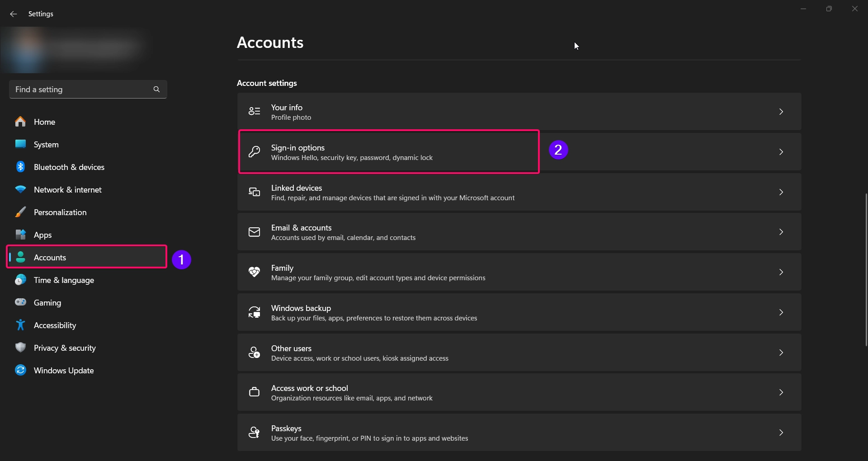This screenshot has width=868, height=461.
Task: Open Windows backup via its chevron
Action: pos(781,312)
